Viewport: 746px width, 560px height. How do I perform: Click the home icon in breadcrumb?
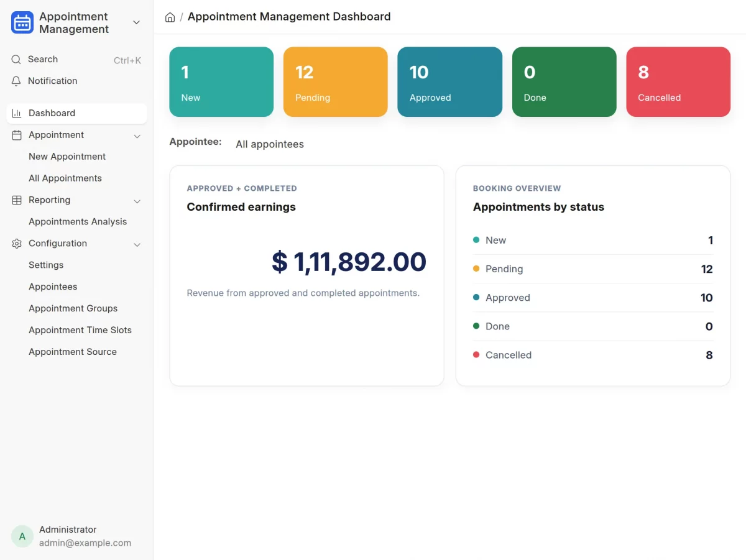(170, 17)
